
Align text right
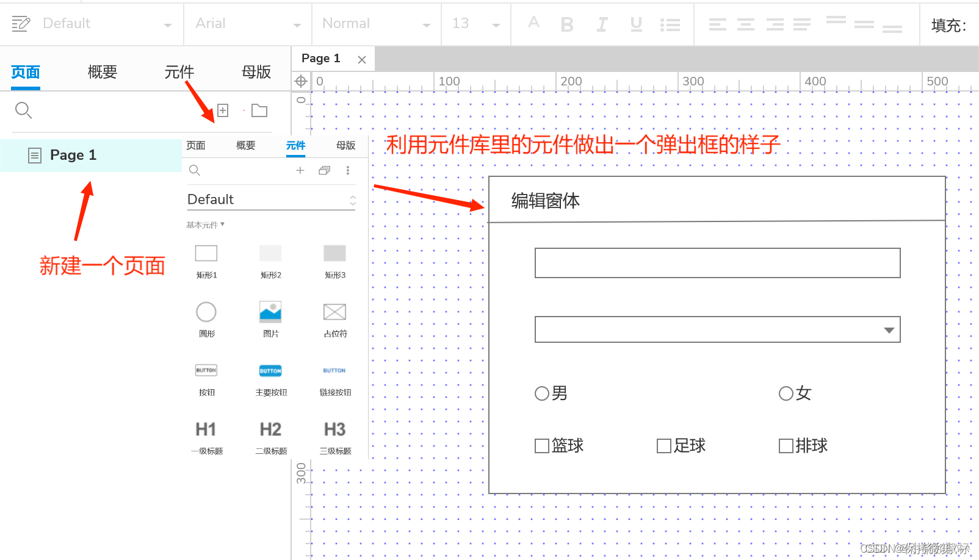tap(775, 24)
